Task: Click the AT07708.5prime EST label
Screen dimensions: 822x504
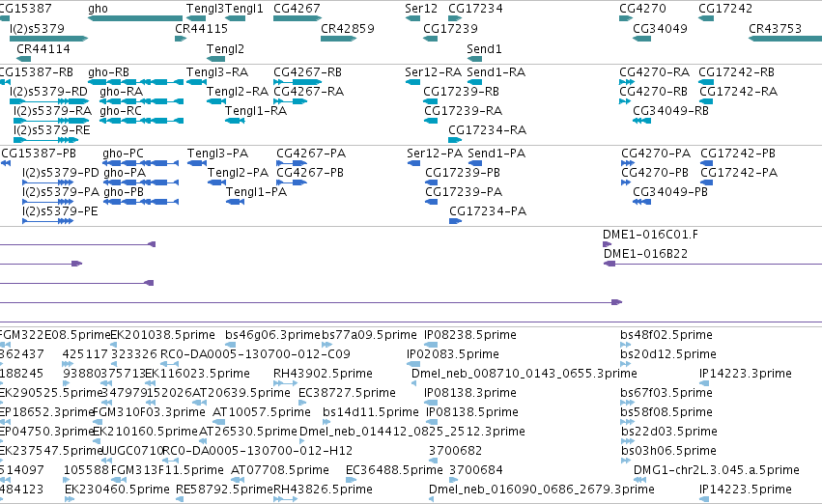Action: coord(280,470)
